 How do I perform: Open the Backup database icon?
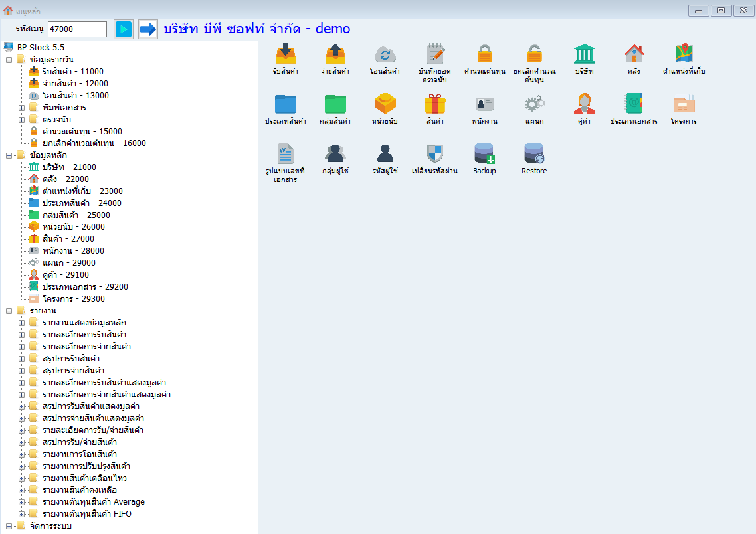pyautogui.click(x=484, y=154)
